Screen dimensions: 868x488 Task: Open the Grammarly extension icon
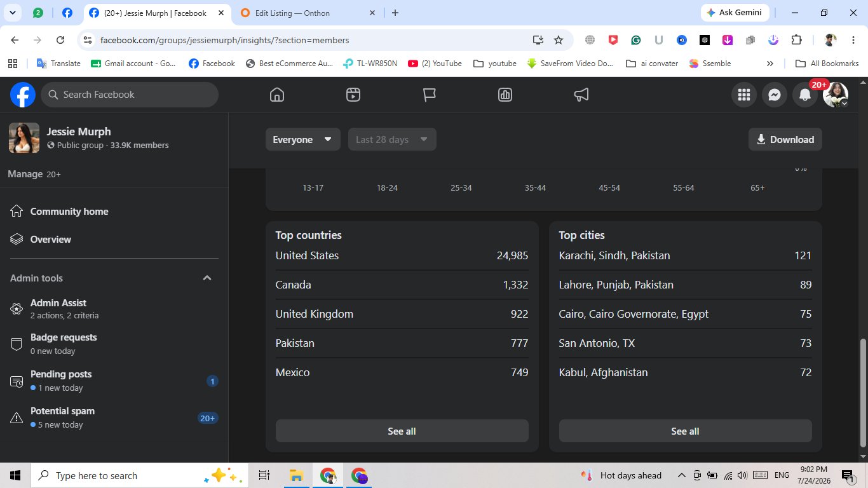[x=635, y=40]
